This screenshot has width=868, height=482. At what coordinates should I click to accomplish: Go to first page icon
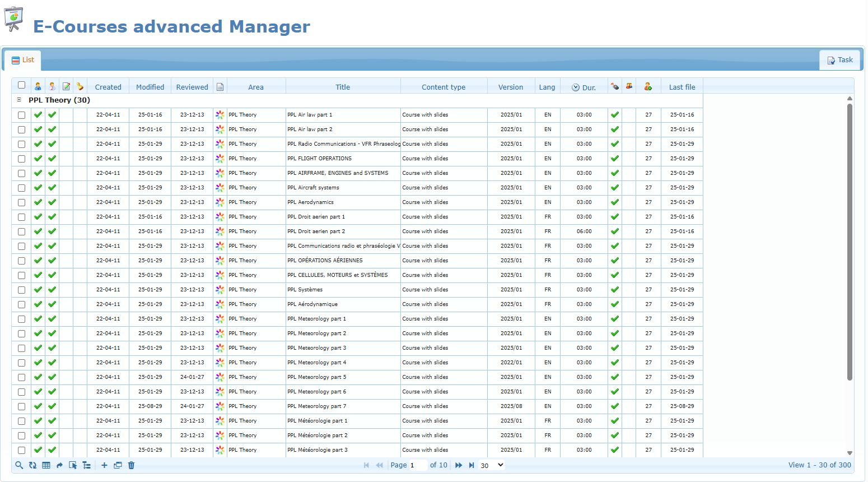click(x=366, y=465)
